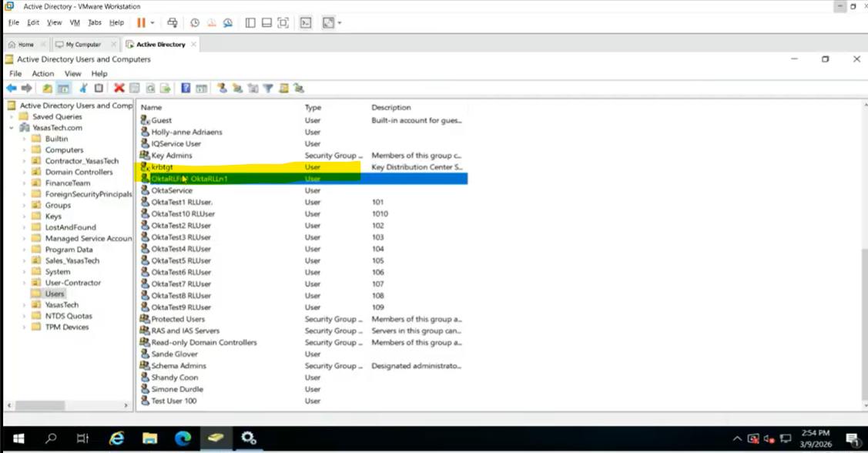This screenshot has width=868, height=453.
Task: Click the Type column header
Action: [313, 108]
